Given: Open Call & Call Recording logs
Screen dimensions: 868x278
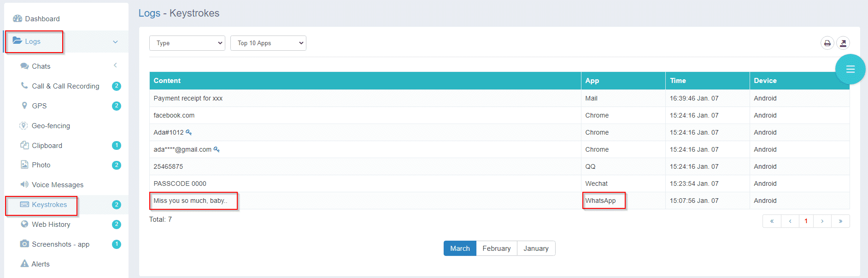Looking at the screenshot, I should click(65, 86).
